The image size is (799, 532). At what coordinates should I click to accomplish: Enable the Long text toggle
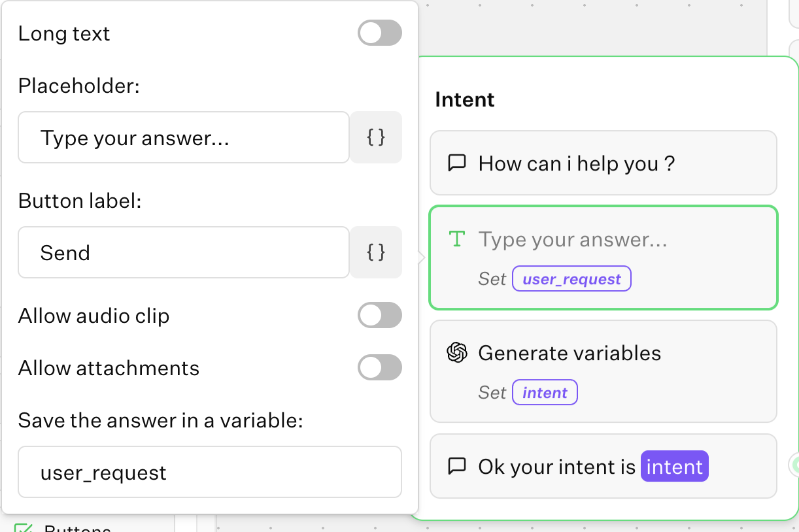pyautogui.click(x=380, y=33)
